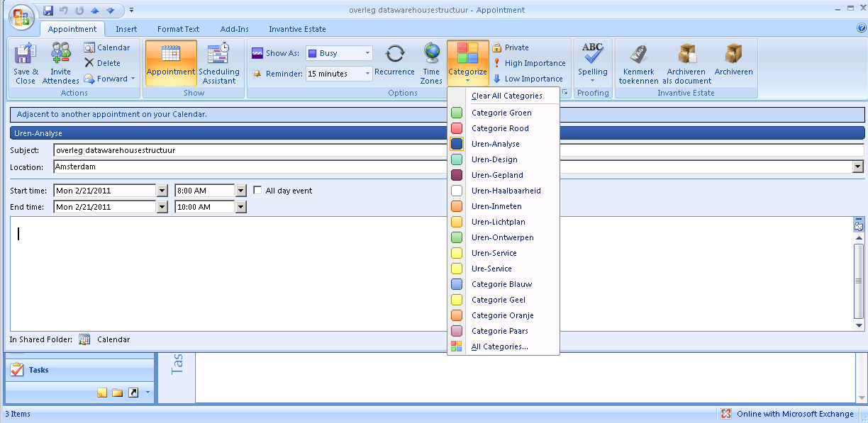This screenshot has width=868, height=423.
Task: Open the end date picker dropdown
Action: pos(162,207)
